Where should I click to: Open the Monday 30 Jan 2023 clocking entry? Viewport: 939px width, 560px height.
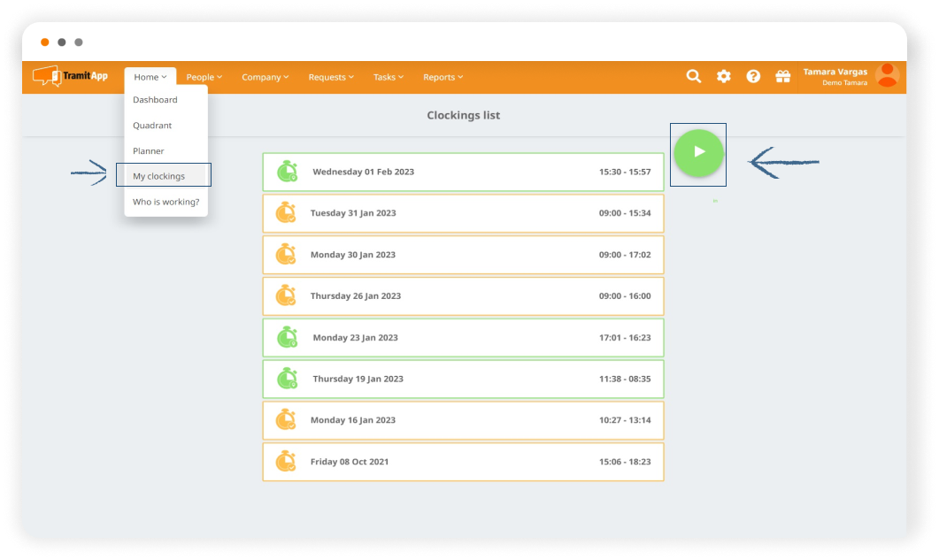pyautogui.click(x=463, y=255)
